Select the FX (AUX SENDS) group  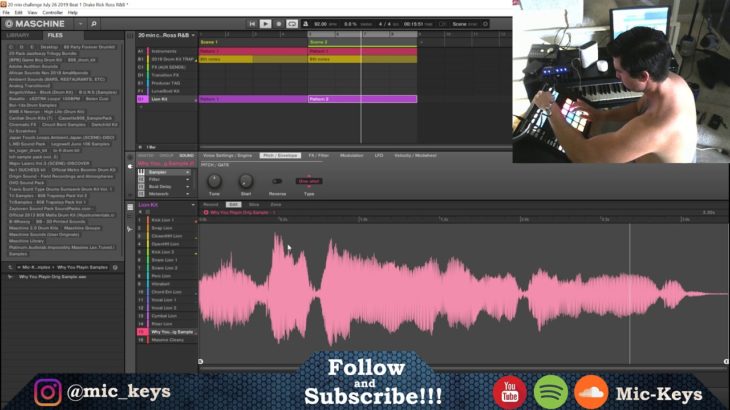tap(167, 67)
